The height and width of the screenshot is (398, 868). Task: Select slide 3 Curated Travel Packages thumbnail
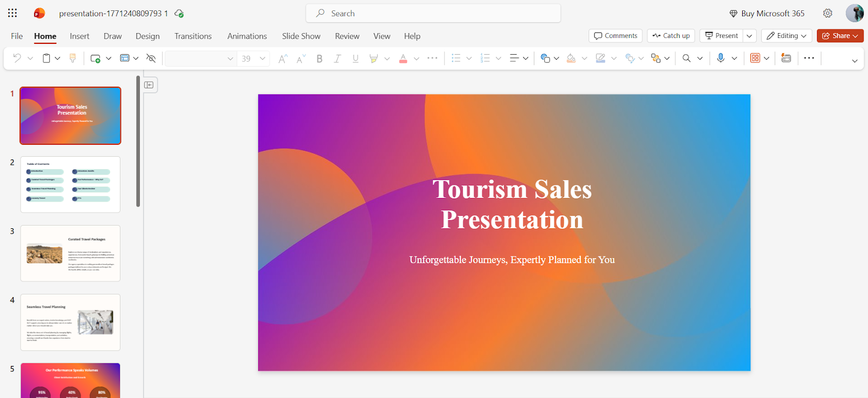pyautogui.click(x=71, y=253)
